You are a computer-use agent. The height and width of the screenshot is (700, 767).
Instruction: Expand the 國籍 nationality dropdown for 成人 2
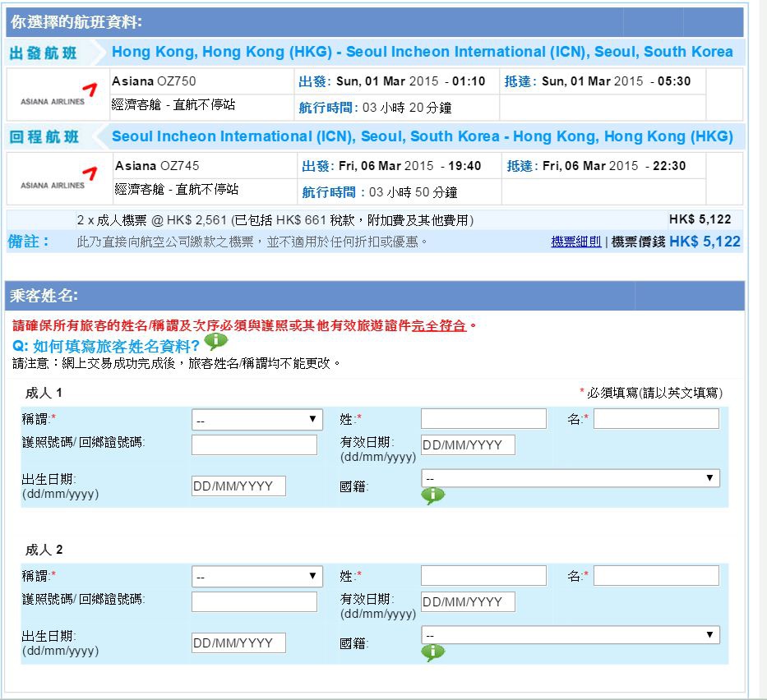pyautogui.click(x=571, y=635)
